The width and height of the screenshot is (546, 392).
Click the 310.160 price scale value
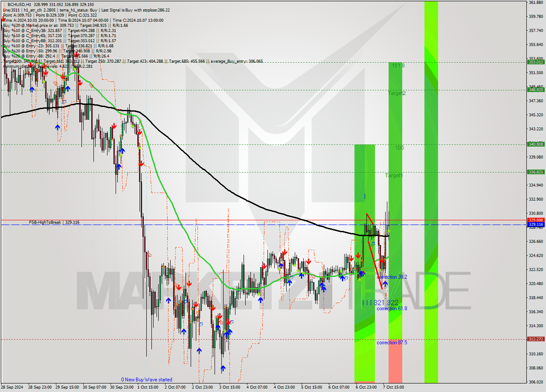point(537,354)
